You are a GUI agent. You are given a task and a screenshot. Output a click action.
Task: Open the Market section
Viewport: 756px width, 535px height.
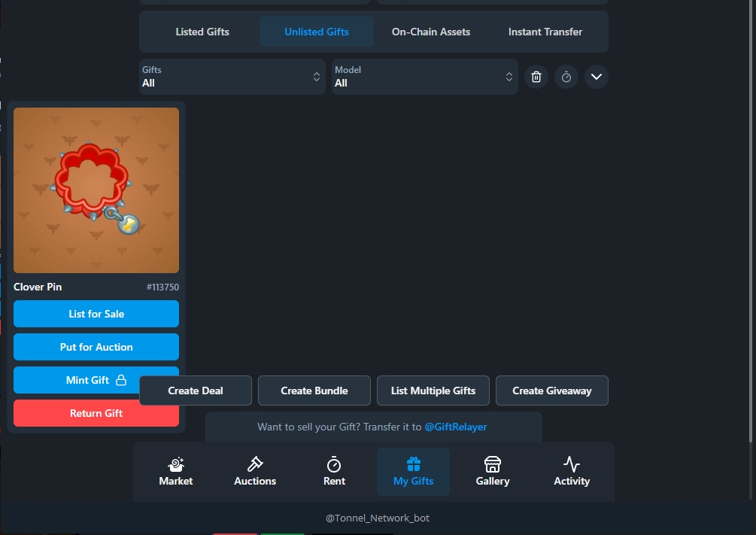(176, 472)
